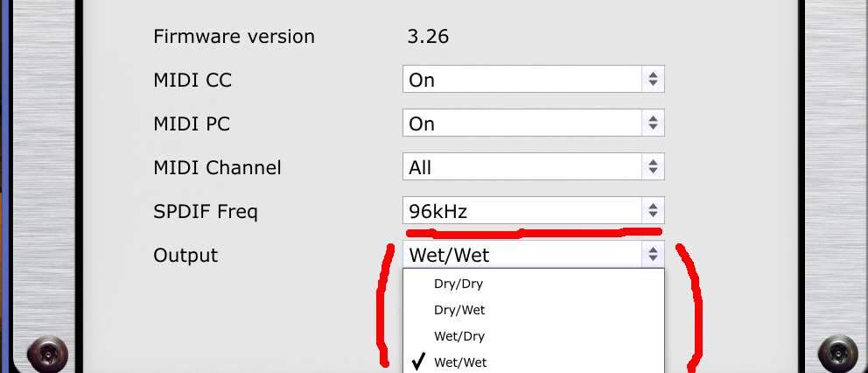Click the firmware number 3.26

428,37
